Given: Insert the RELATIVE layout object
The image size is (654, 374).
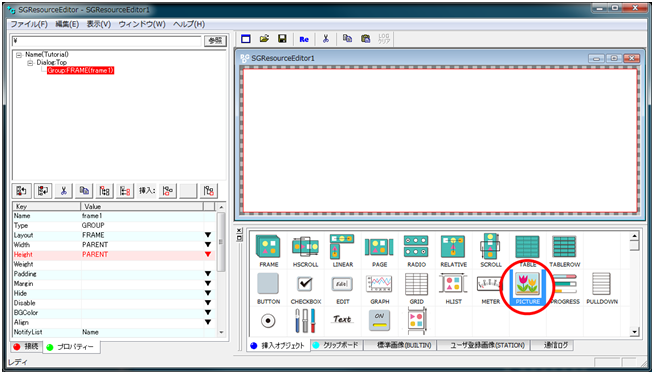Looking at the screenshot, I should point(453,250).
